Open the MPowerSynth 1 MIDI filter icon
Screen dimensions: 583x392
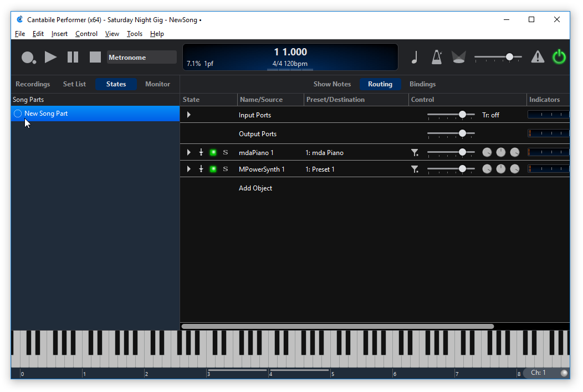tap(415, 169)
